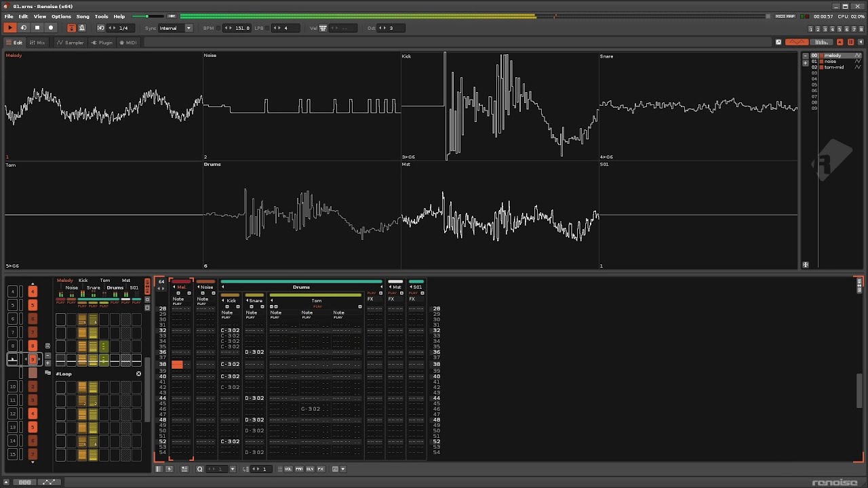Collapse the Snare track column
The height and width of the screenshot is (488, 868).
tap(248, 300)
